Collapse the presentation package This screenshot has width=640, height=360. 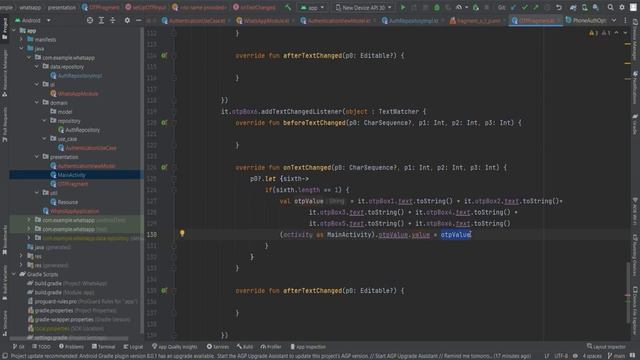click(x=37, y=157)
